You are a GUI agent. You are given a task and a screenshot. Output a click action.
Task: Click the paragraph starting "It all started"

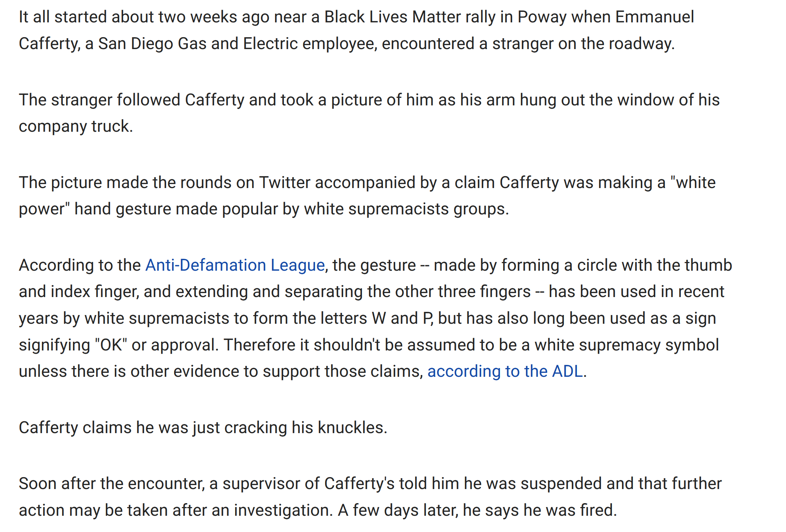pyautogui.click(x=357, y=30)
